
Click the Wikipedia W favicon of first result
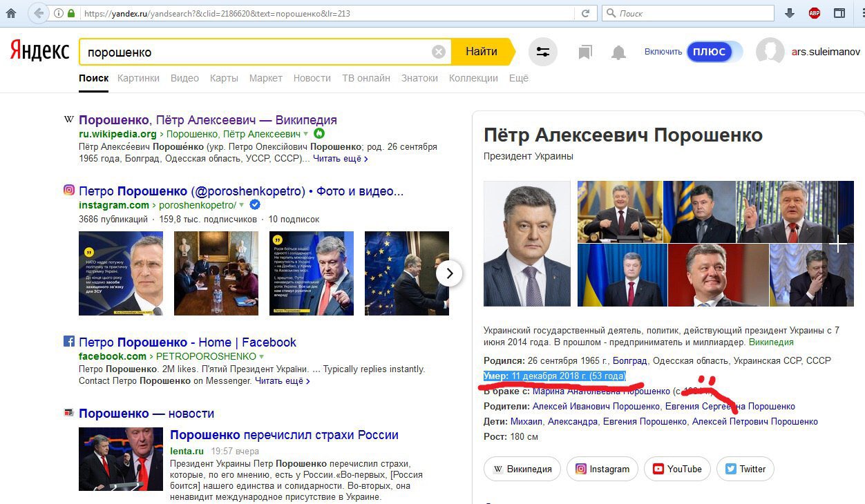point(68,120)
